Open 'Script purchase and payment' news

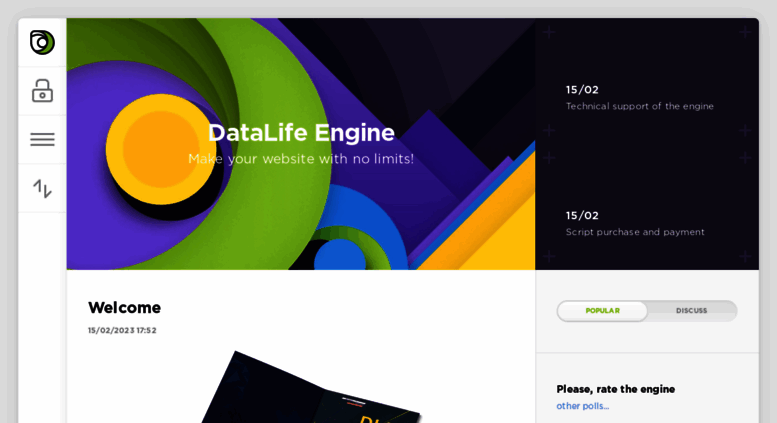[635, 232]
